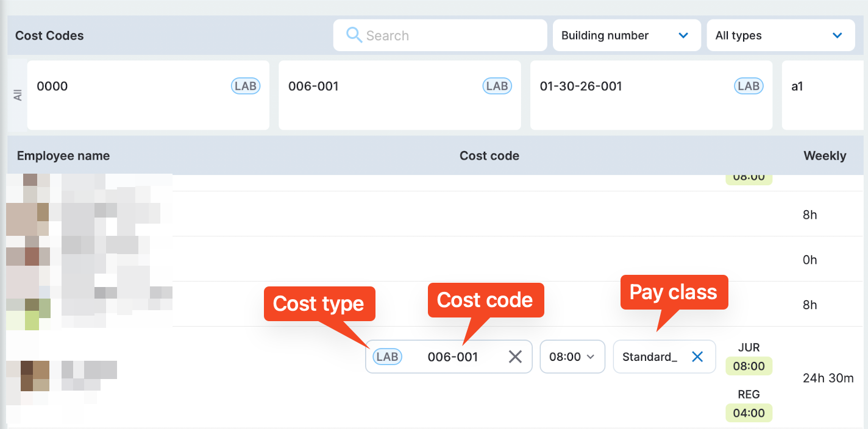Open the All types dropdown
This screenshot has width=868, height=429.
coord(781,35)
